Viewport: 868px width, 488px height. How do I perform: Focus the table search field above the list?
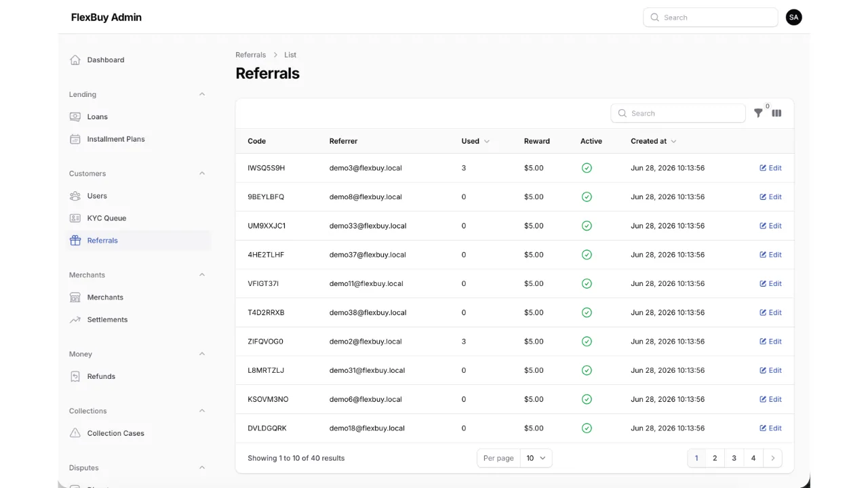coord(678,113)
